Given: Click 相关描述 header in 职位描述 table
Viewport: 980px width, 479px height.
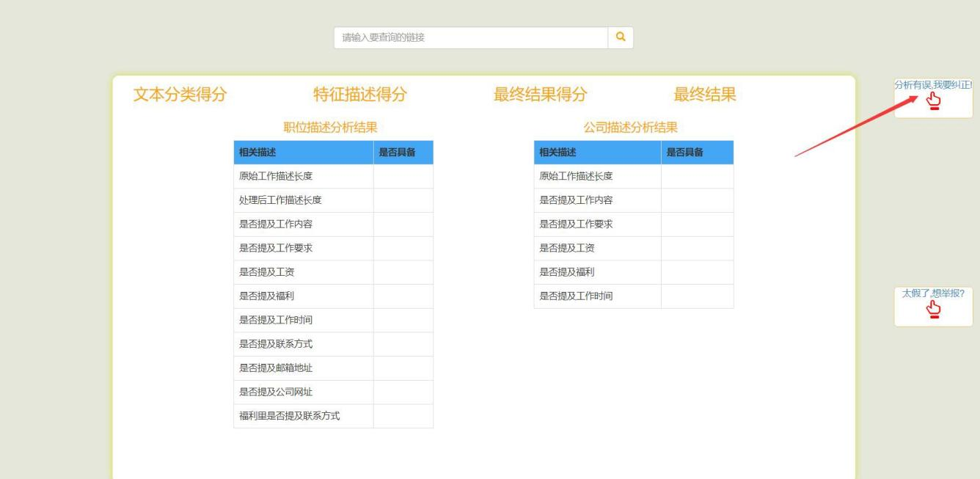Looking at the screenshot, I should pos(304,153).
